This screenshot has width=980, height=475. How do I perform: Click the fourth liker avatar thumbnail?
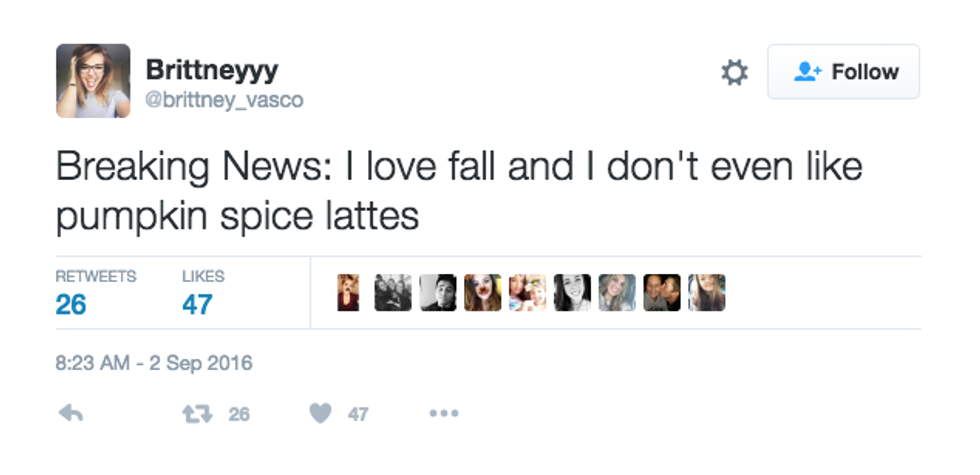pos(483,293)
